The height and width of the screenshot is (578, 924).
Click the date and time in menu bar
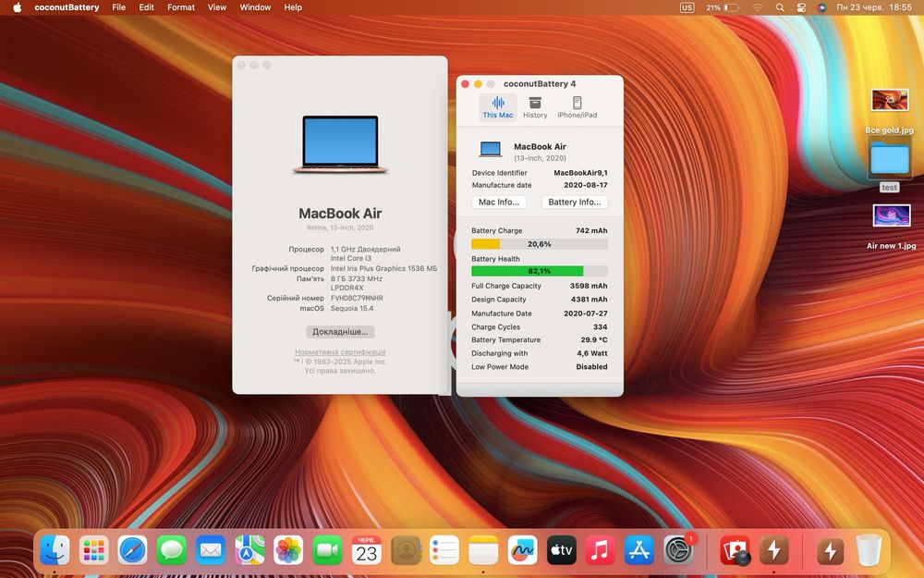point(874,7)
